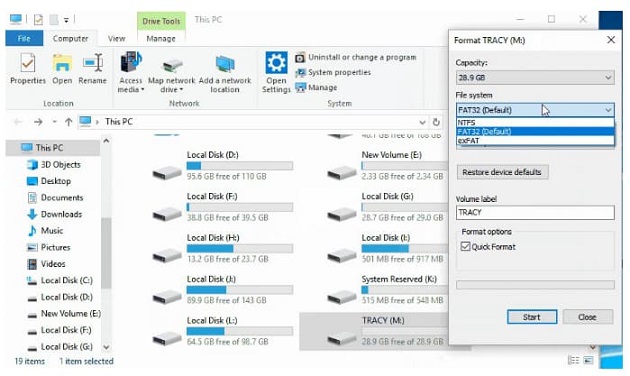Click the Open Settings gear icon
The height and width of the screenshot is (376, 630).
click(x=276, y=63)
